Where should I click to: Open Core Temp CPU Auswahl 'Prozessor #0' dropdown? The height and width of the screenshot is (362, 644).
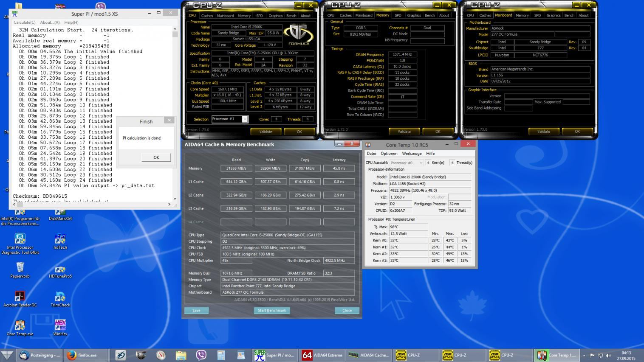pos(407,163)
